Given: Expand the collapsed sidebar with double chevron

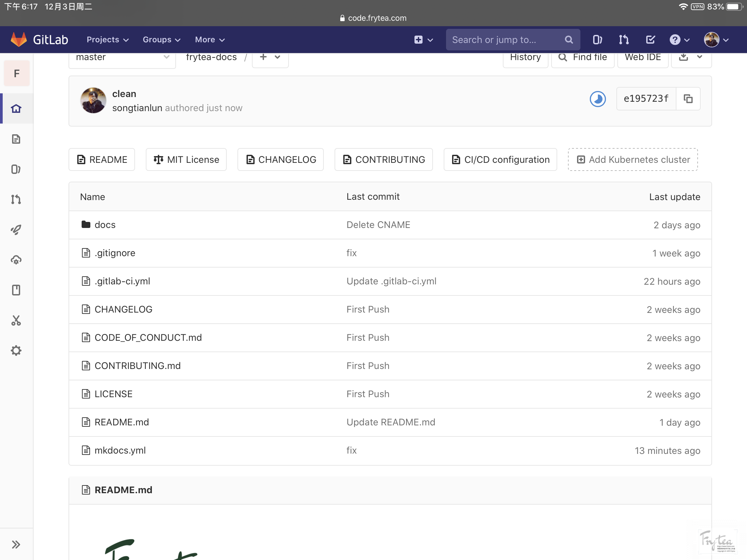Looking at the screenshot, I should click(x=16, y=545).
